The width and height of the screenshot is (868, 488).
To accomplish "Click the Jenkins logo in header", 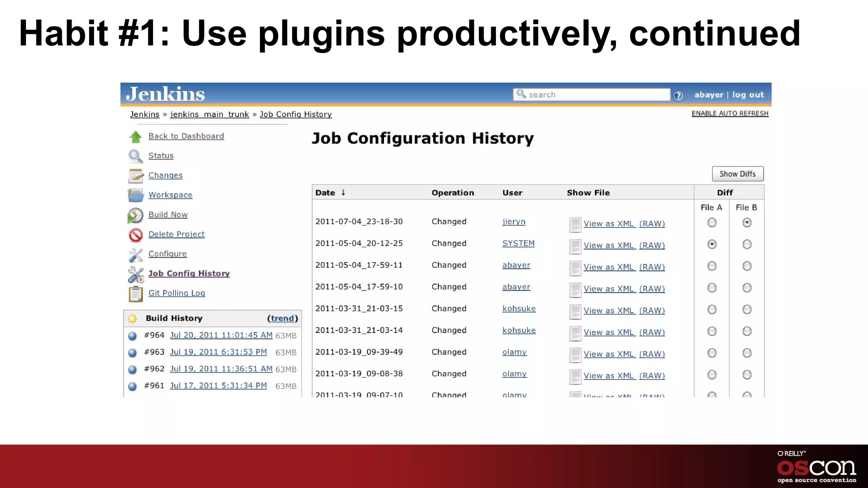I will pyautogui.click(x=165, y=94).
